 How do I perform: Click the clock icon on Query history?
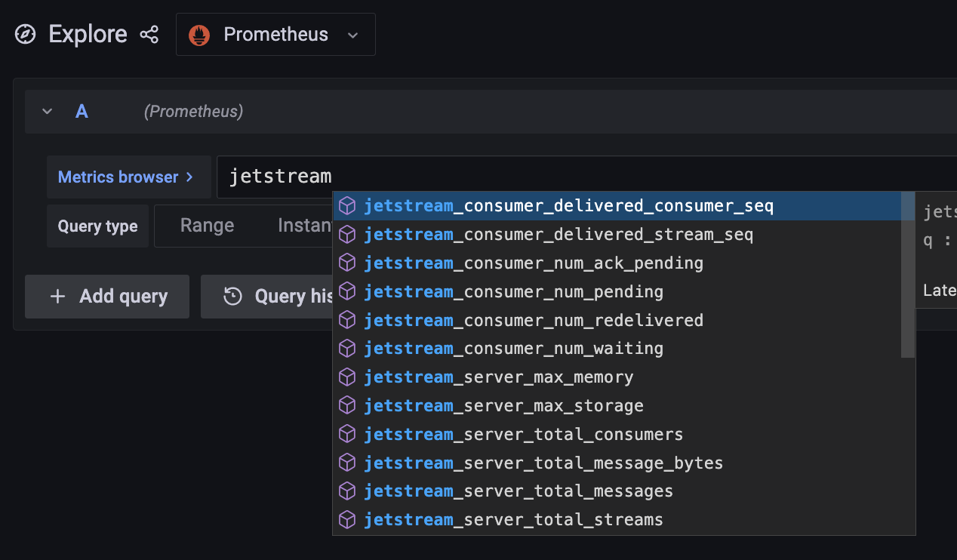231,297
